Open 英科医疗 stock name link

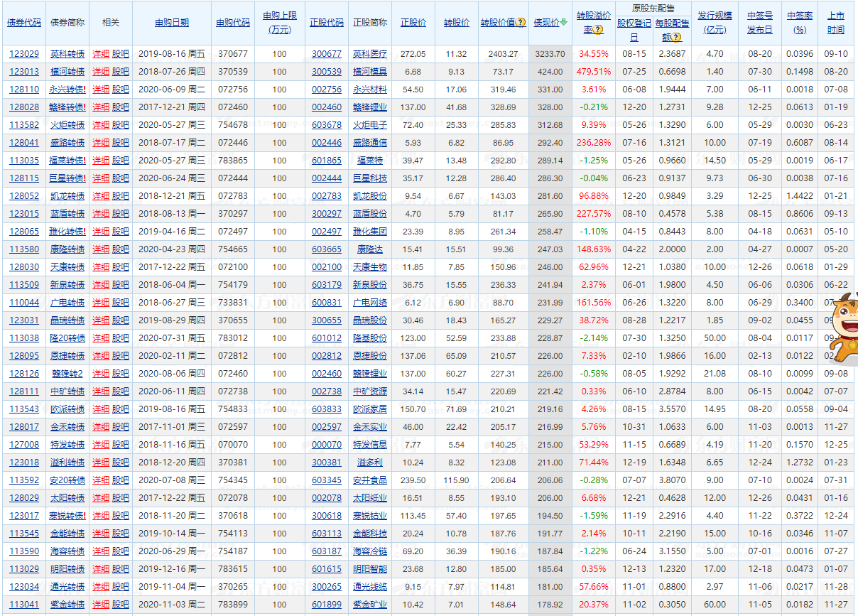pos(370,54)
